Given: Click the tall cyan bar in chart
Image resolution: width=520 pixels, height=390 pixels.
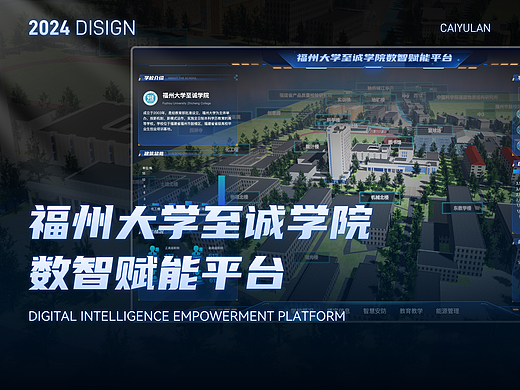Looking at the screenshot, I should point(221,190).
